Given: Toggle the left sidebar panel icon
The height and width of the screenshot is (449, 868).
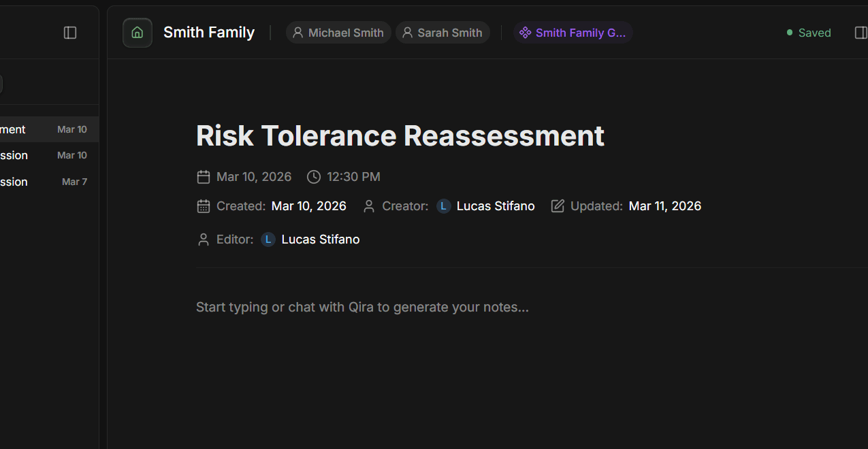Looking at the screenshot, I should point(70,33).
